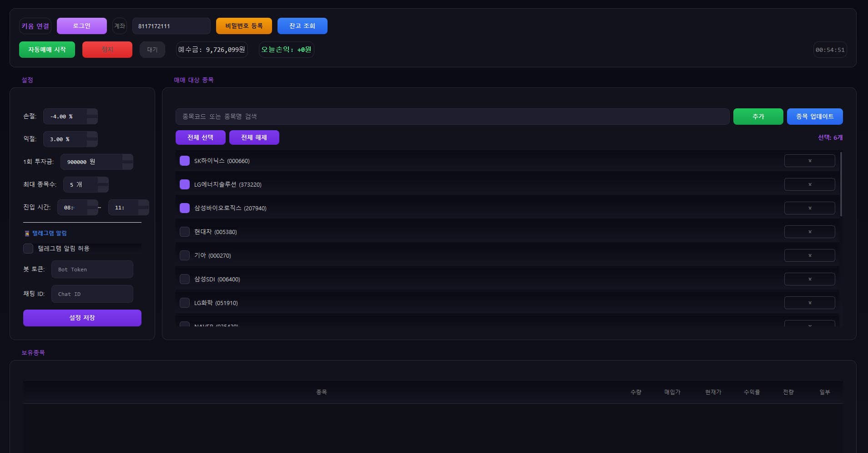Delete 삼성바이오로직스 using its × button
The width and height of the screenshot is (868, 453).
click(x=809, y=208)
